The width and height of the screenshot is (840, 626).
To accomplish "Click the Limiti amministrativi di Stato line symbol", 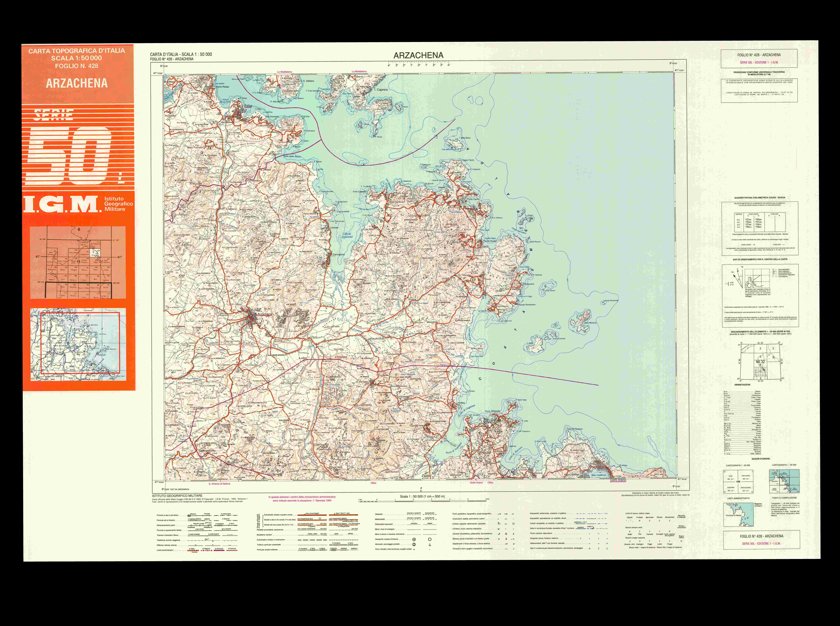I will point(193,550).
